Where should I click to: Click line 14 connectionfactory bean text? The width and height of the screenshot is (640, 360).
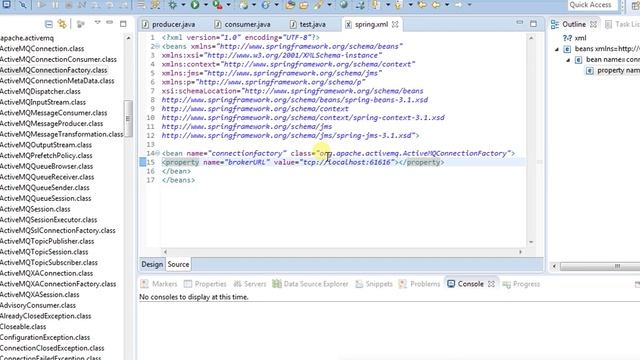click(x=338, y=153)
